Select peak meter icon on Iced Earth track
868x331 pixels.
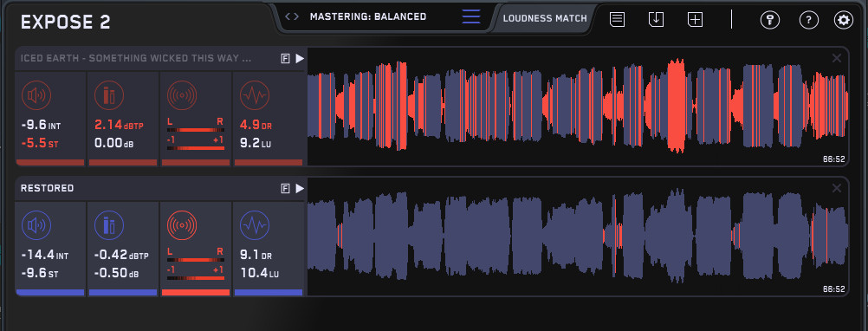110,96
